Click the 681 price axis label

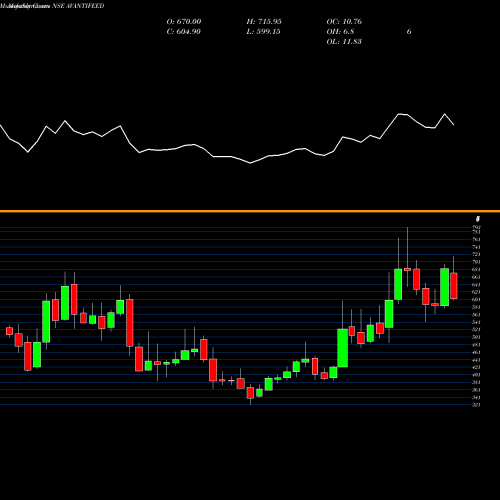coord(476,269)
